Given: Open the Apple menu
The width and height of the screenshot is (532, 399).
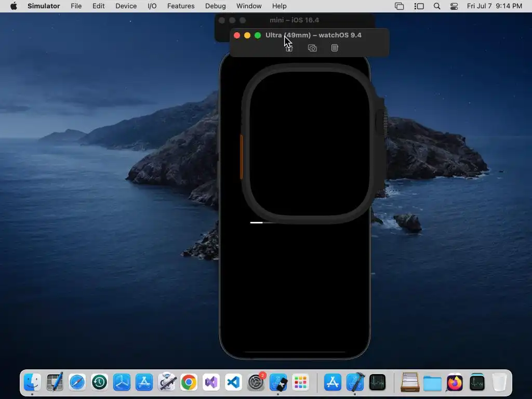Looking at the screenshot, I should [14, 6].
